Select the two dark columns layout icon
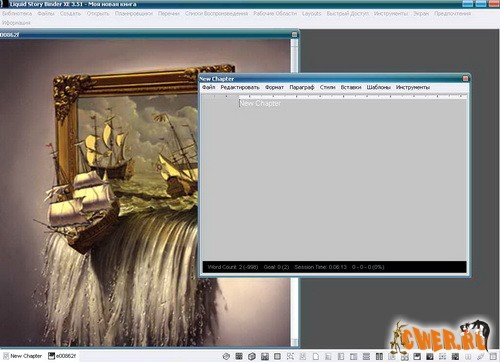500x362 pixels. point(379,356)
